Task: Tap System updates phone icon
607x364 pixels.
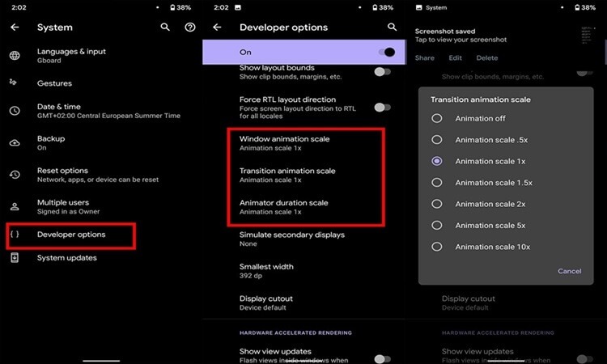Action: pyautogui.click(x=15, y=257)
